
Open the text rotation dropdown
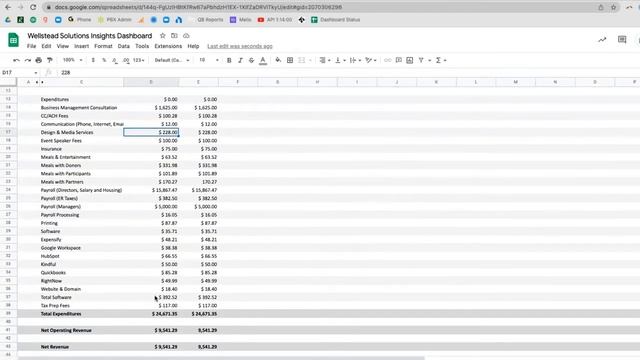[371, 60]
